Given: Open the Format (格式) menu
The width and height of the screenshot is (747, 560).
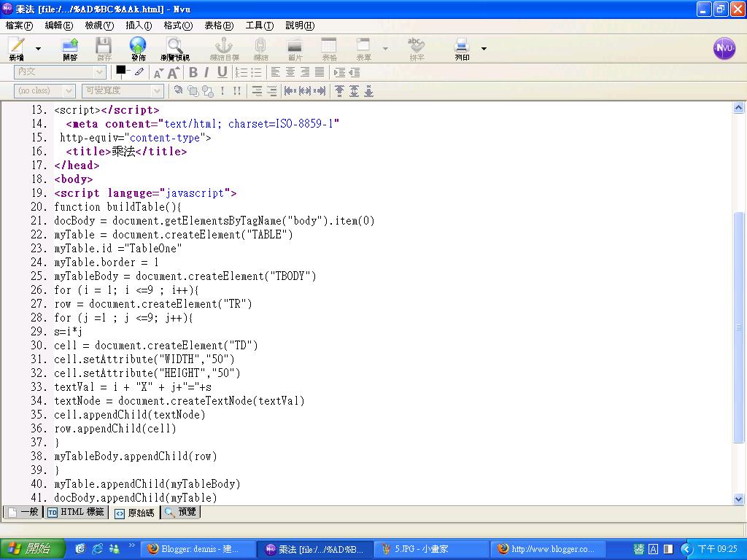Looking at the screenshot, I should pyautogui.click(x=178, y=26).
